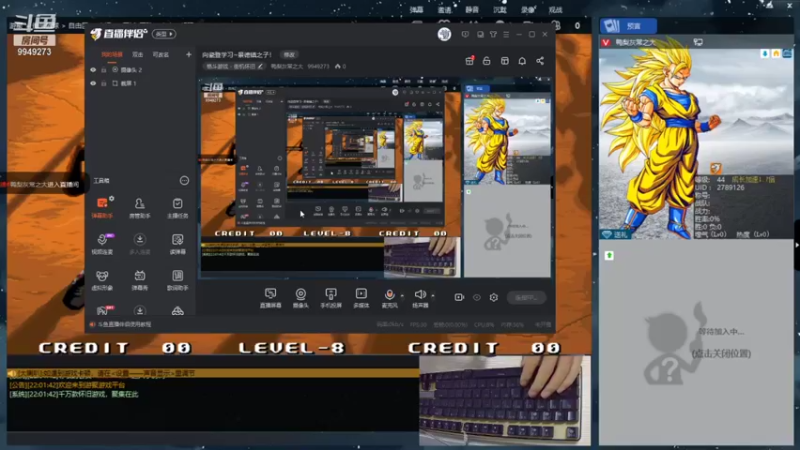800x450 pixels.
Task: Select the 截屏 1 source row
Action: pyautogui.click(x=138, y=83)
